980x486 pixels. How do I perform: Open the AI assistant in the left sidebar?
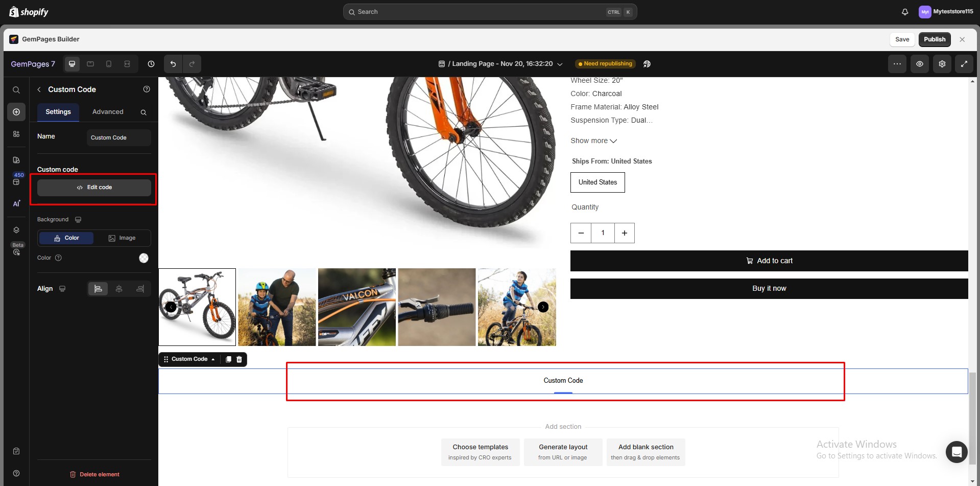16,203
